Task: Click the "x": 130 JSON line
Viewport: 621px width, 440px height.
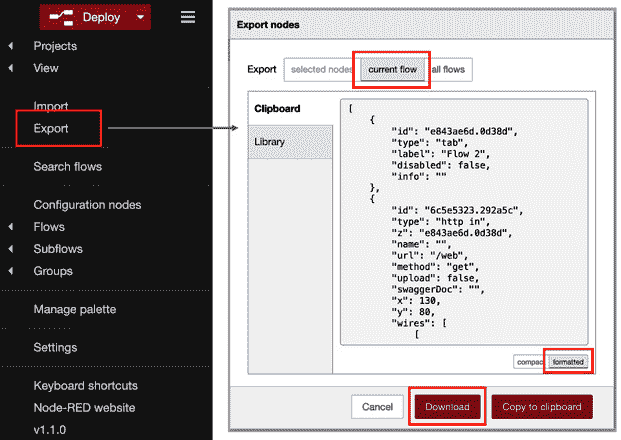Action: [415, 301]
